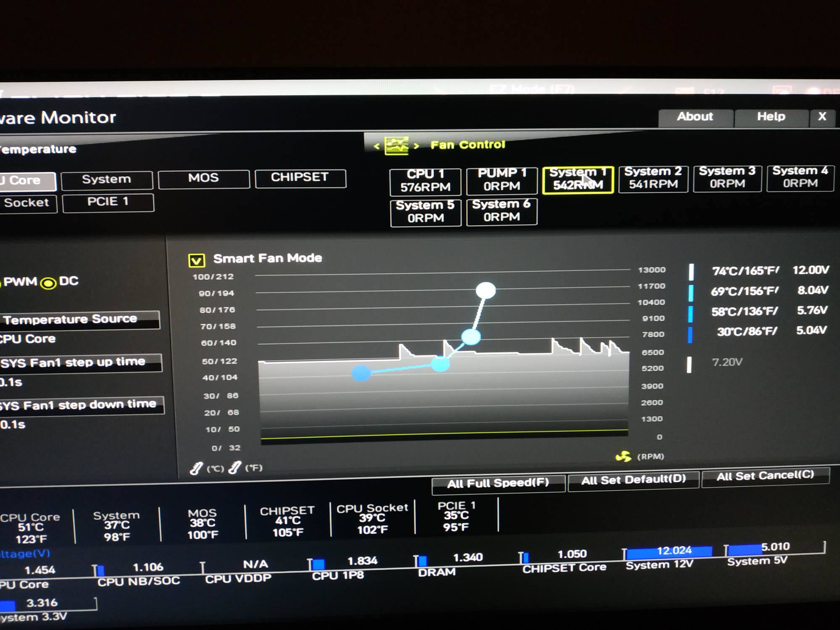This screenshot has width=840, height=630.
Task: Click the Fan Control graph icon
Action: pyautogui.click(x=396, y=146)
